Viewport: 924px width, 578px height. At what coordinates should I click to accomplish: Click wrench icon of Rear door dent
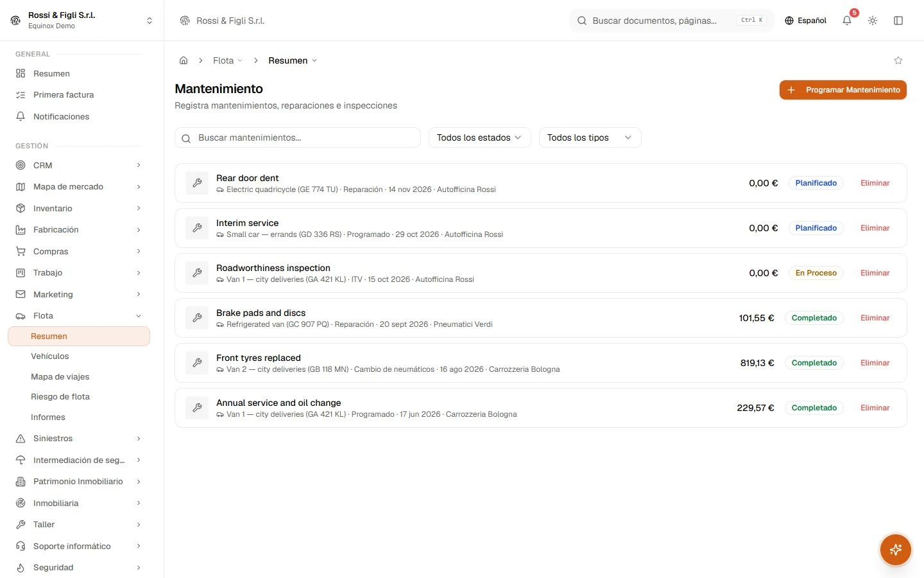click(197, 183)
